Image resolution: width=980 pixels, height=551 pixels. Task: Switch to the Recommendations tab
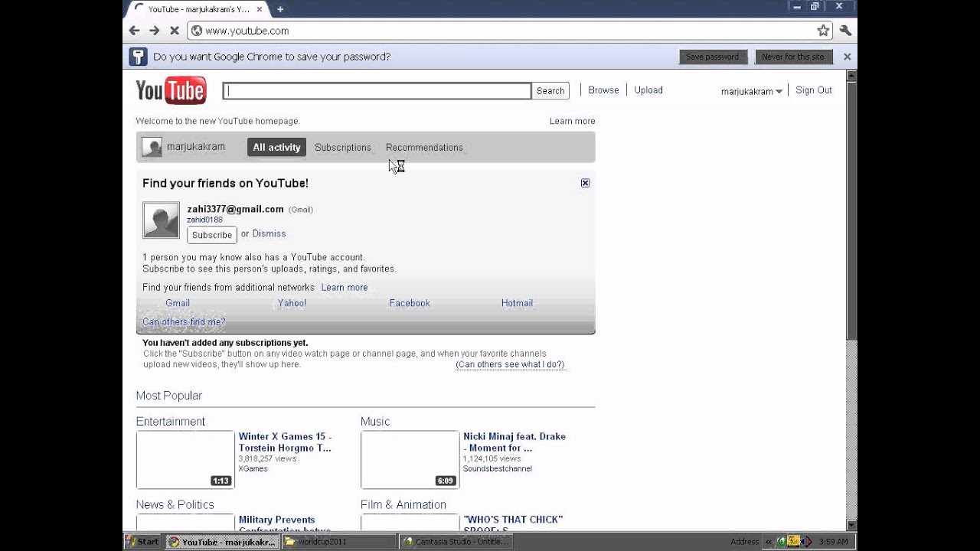pyautogui.click(x=424, y=147)
